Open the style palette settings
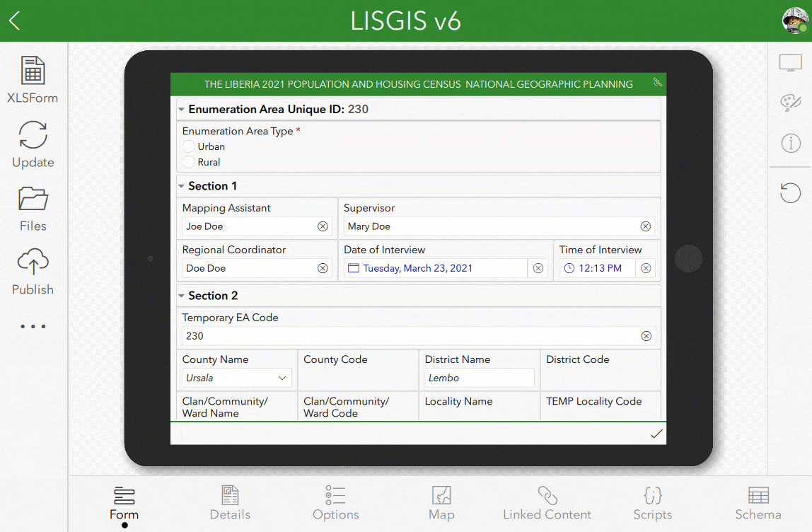 790,102
